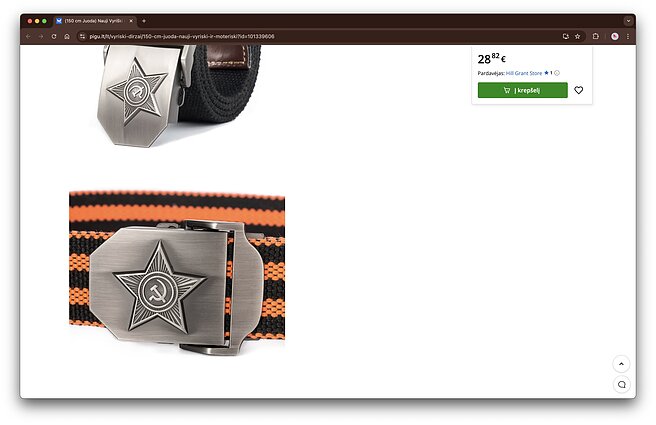Open the Hill Grant Store seller link

(x=524, y=73)
